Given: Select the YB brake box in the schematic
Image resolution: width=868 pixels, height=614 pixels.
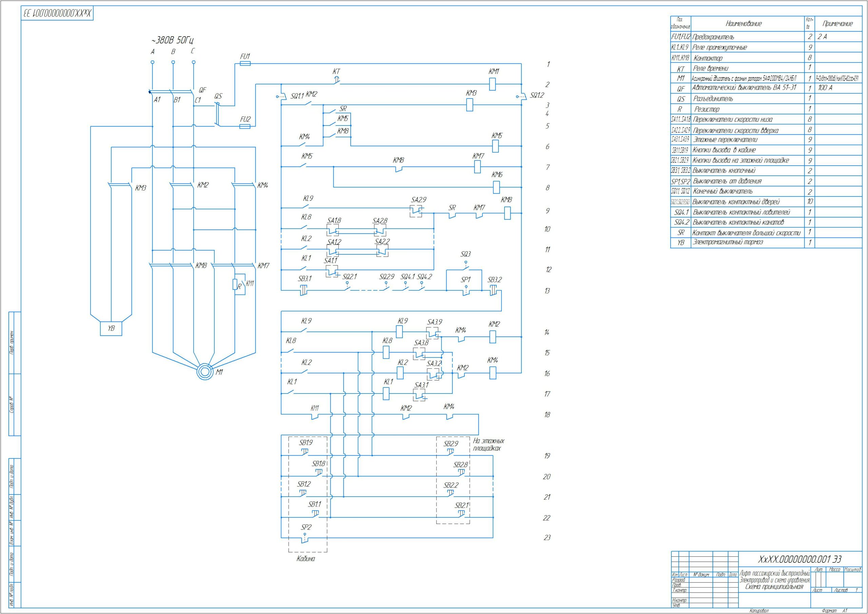Looking at the screenshot, I should click(111, 328).
